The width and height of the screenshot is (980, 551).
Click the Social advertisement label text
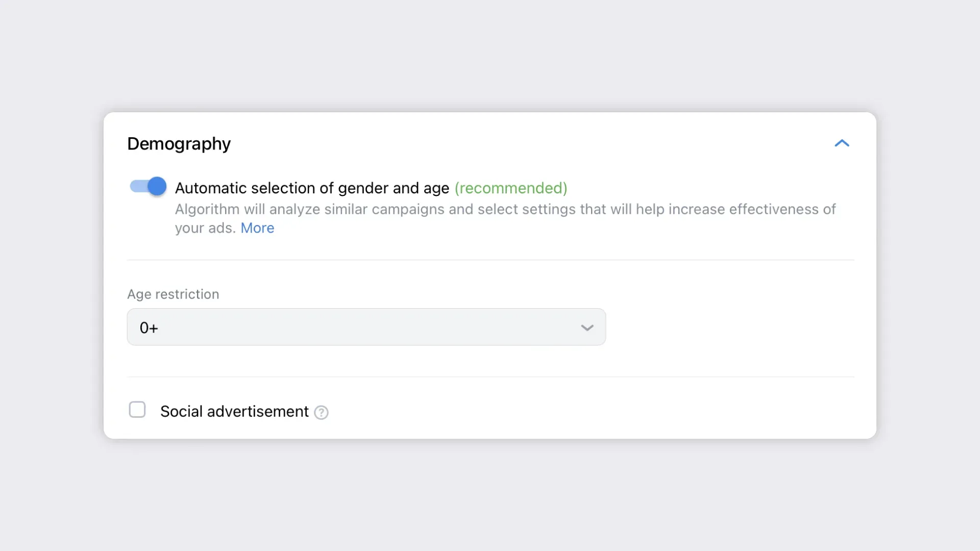(234, 411)
